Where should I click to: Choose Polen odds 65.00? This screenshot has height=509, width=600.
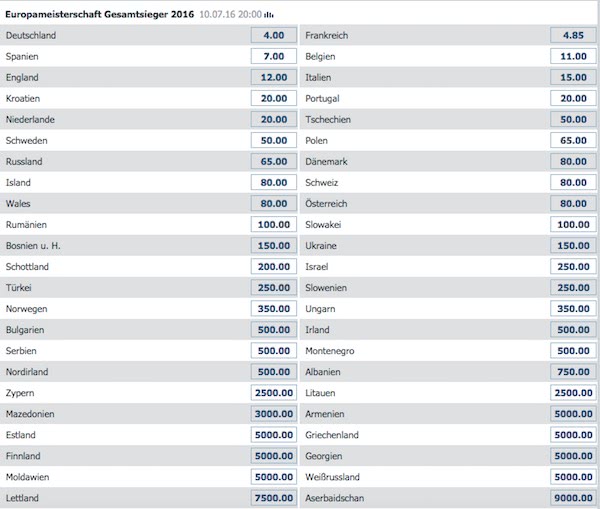pos(573,140)
